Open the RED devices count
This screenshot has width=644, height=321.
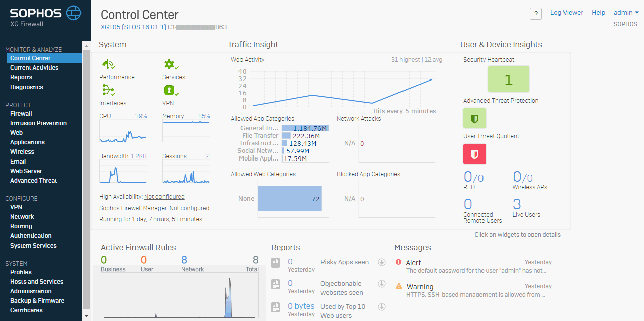[x=473, y=177]
